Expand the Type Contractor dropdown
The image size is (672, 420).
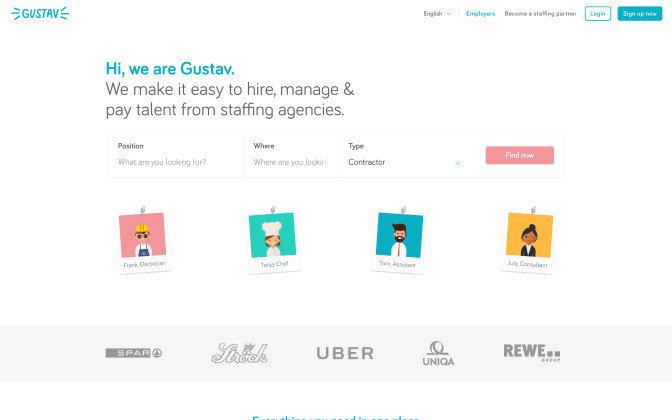[405, 162]
